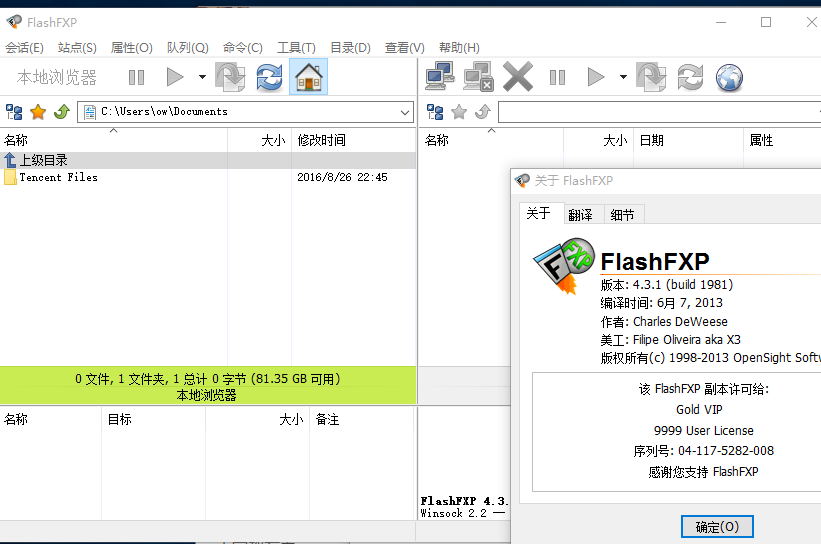Sort the local list by 大小 column

(x=259, y=140)
